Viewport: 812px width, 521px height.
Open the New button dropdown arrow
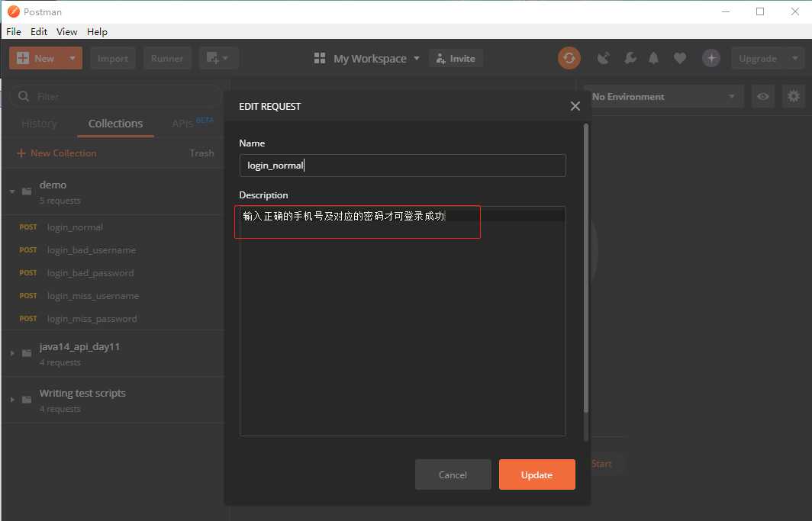(72, 58)
